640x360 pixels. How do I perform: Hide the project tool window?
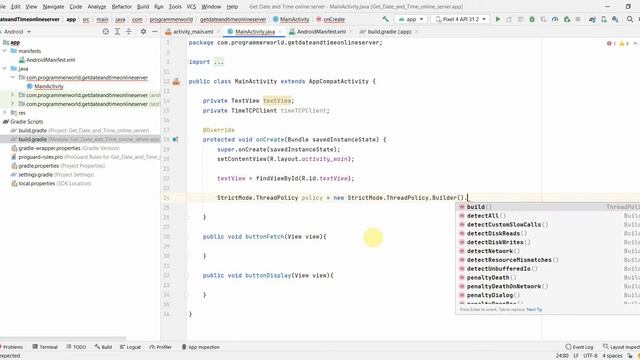[x=155, y=31]
